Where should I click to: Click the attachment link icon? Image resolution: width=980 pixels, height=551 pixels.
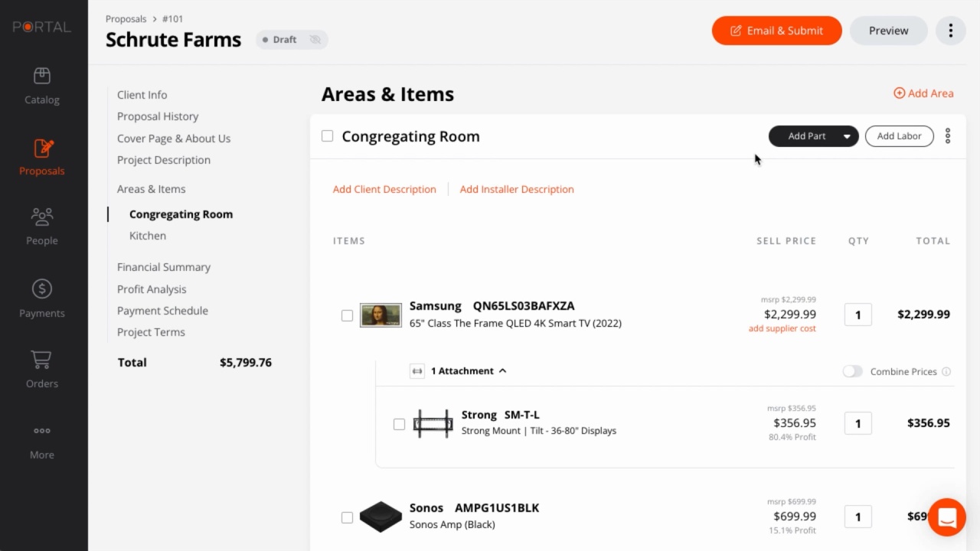click(x=417, y=371)
